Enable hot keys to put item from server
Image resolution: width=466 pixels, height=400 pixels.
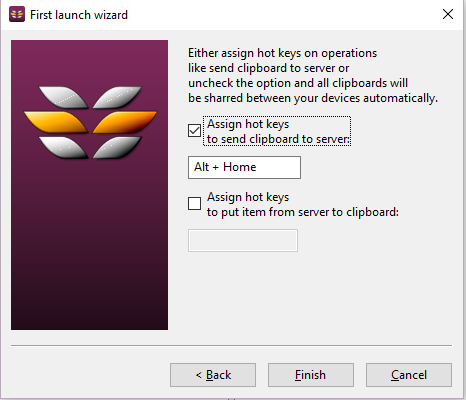click(194, 203)
